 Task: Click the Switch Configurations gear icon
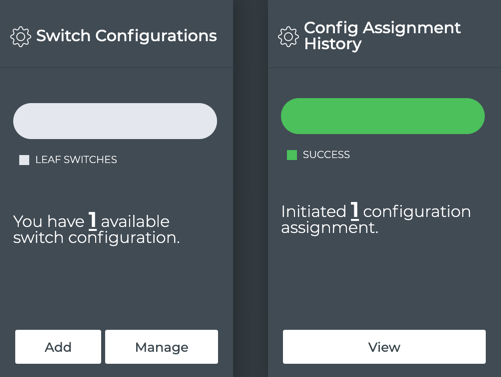pos(20,36)
